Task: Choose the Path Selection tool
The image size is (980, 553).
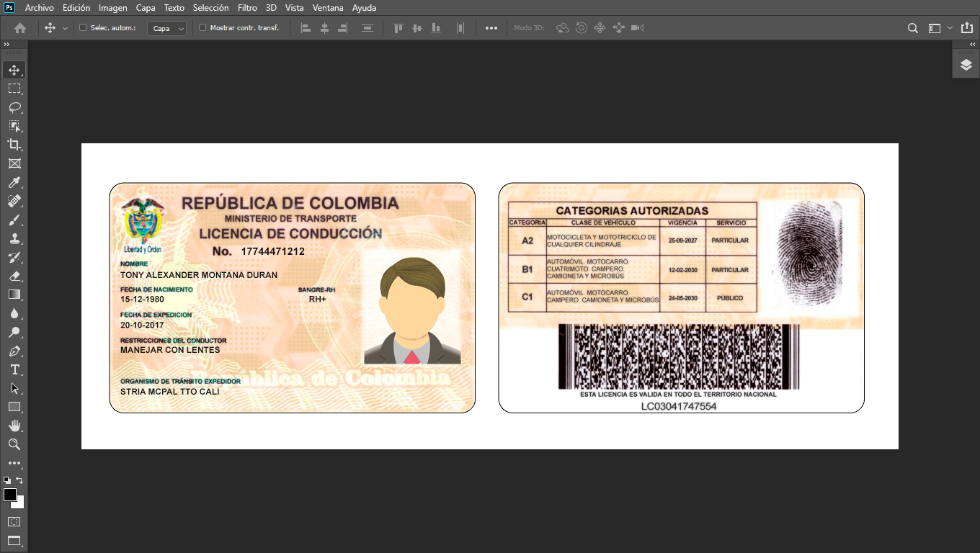Action: click(x=14, y=388)
